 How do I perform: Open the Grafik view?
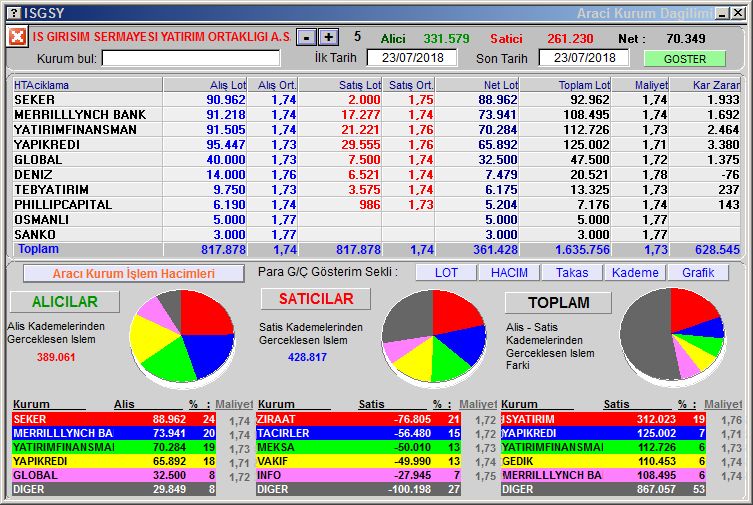click(698, 273)
